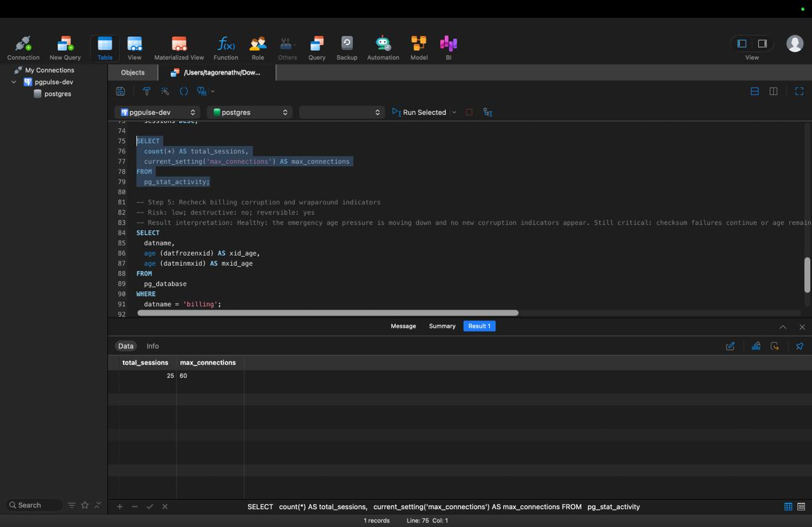Create a New Query from the toolbar
The image size is (812, 527).
pos(65,48)
